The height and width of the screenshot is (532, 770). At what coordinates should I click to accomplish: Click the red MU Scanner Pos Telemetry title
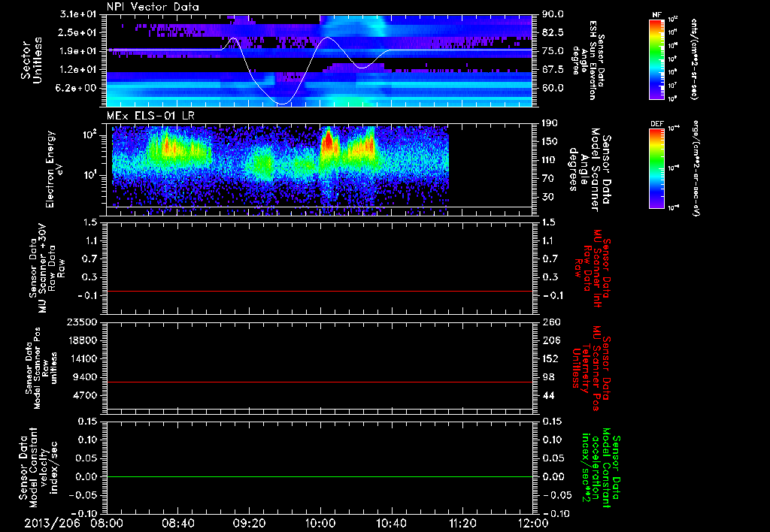coord(591,368)
